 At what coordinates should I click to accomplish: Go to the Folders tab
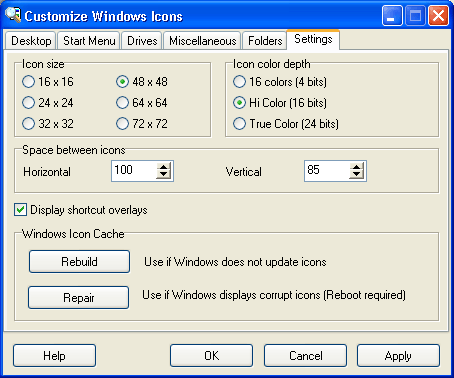tap(265, 41)
